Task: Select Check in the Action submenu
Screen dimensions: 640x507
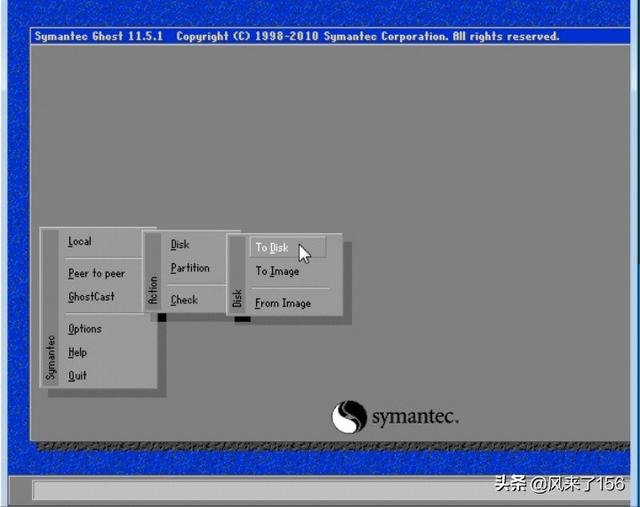Action: pos(184,300)
